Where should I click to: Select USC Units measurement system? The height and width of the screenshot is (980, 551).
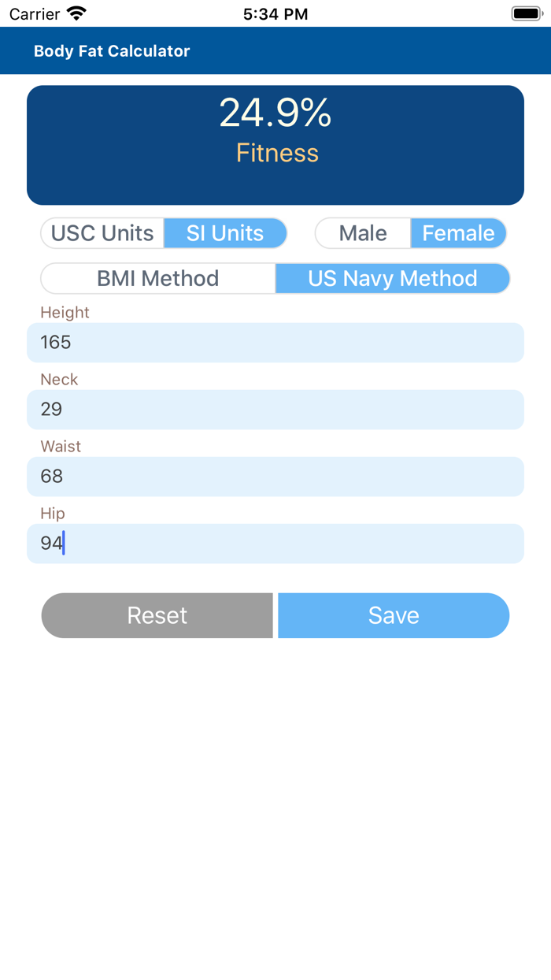[102, 232]
